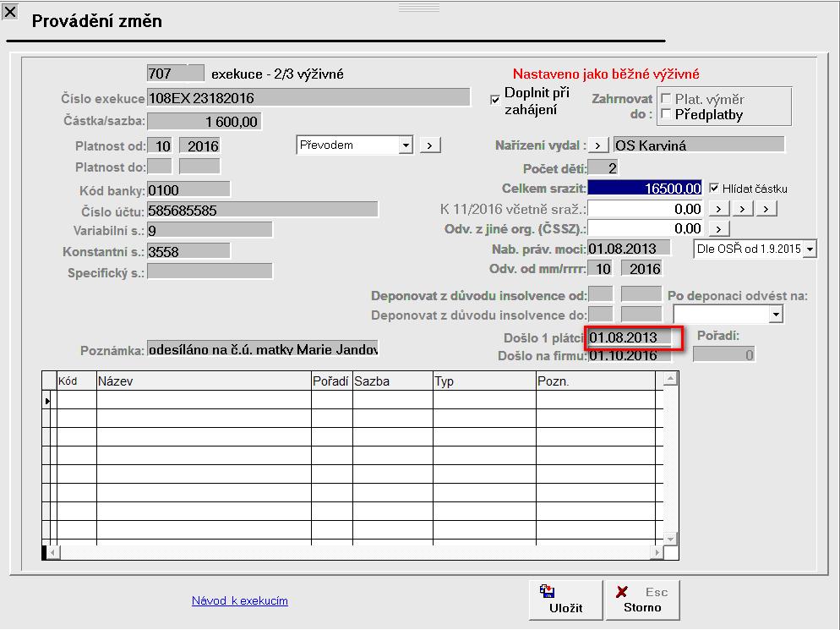Click the Číslo účtu field
Viewport: 840px width, 630px height.
(263, 211)
